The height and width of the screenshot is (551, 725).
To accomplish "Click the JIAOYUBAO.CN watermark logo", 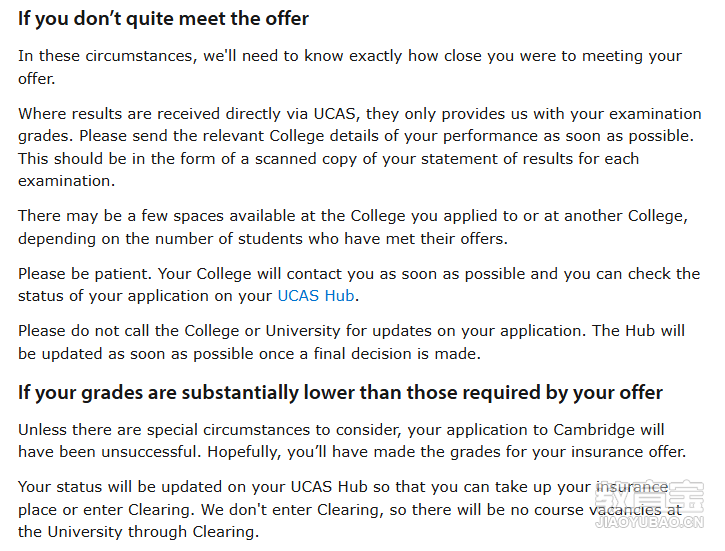I will pos(649,505).
